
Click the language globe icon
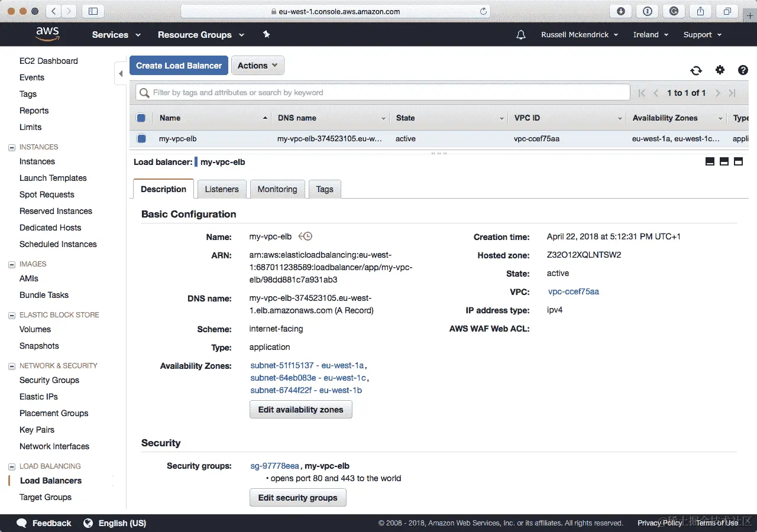pos(88,523)
